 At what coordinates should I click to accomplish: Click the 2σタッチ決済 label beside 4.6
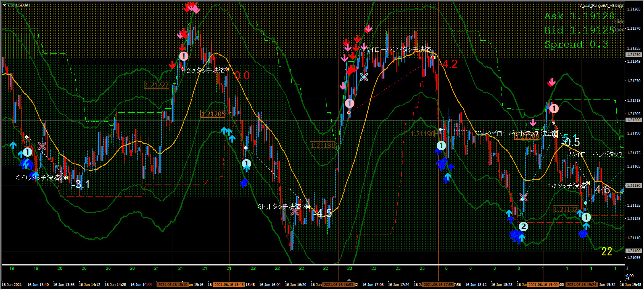[567, 186]
